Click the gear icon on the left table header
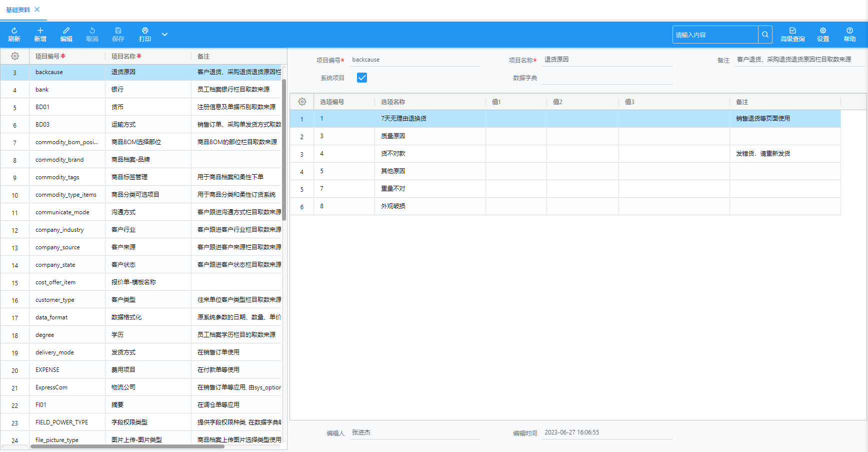This screenshot has height=452, width=868. (14, 56)
